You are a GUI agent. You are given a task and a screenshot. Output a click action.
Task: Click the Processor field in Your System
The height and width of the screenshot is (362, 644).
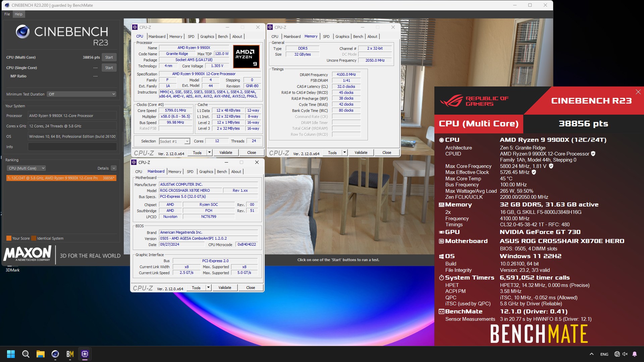click(x=72, y=116)
